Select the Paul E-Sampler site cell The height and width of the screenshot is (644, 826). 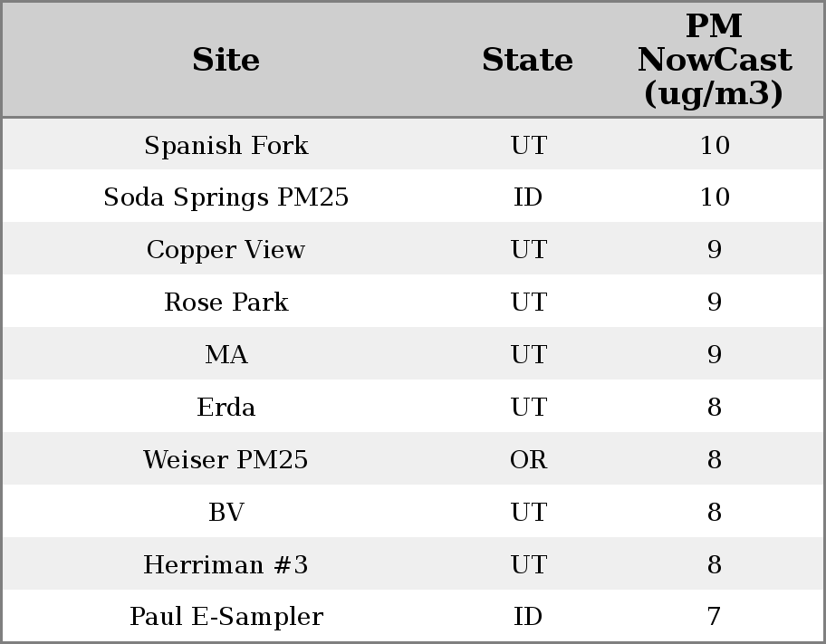pos(226,617)
